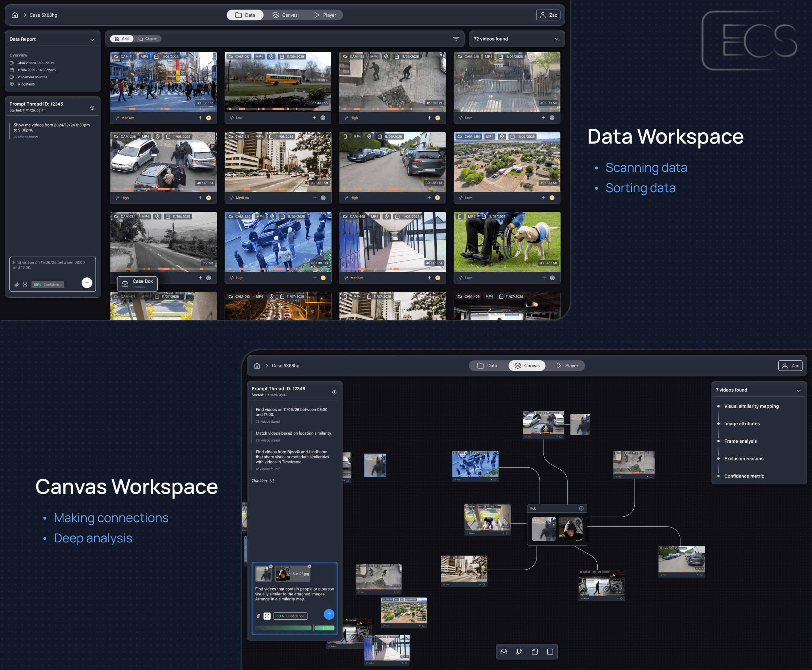Image resolution: width=812 pixels, height=670 pixels.
Task: Expand the 7 videos found dropdown
Action: [799, 390]
